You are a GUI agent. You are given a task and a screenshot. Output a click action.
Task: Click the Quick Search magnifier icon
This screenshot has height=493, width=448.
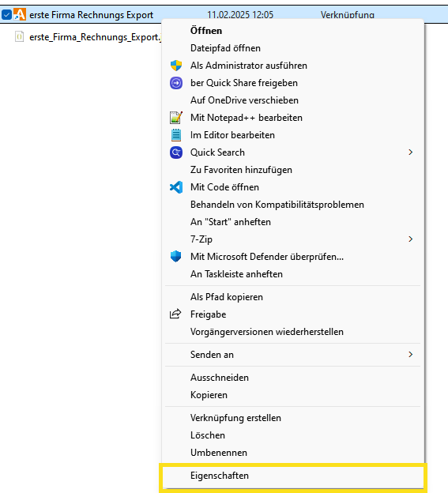[x=176, y=152]
